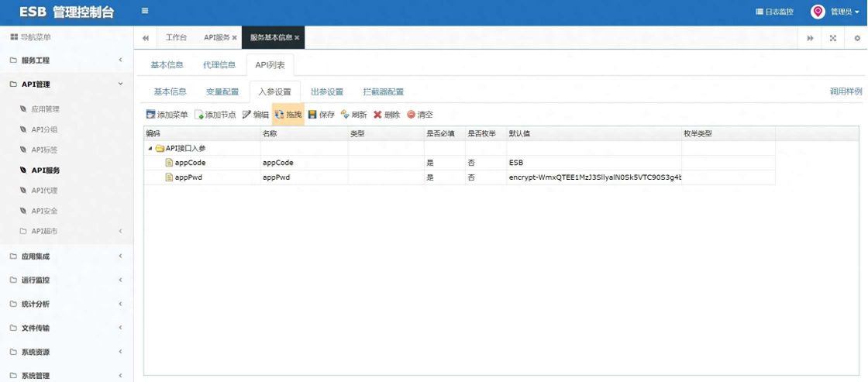Open the second-level 基本信息 sub-tab
Image resolution: width=868 pixels, height=382 pixels.
170,91
